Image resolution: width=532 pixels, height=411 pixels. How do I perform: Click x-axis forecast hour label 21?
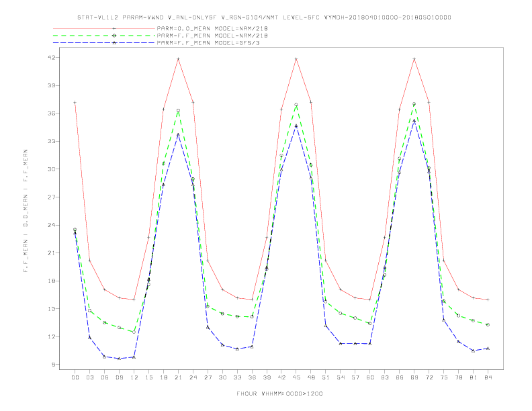pyautogui.click(x=178, y=377)
